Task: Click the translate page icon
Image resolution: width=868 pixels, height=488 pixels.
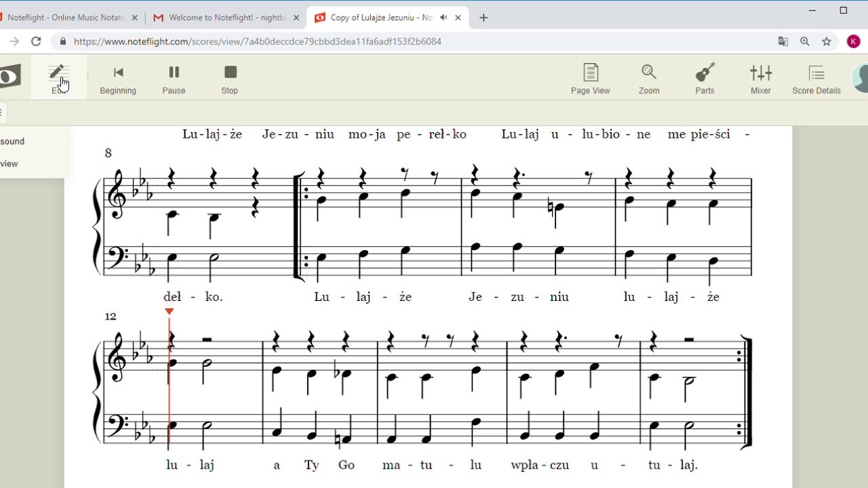Action: [x=783, y=41]
